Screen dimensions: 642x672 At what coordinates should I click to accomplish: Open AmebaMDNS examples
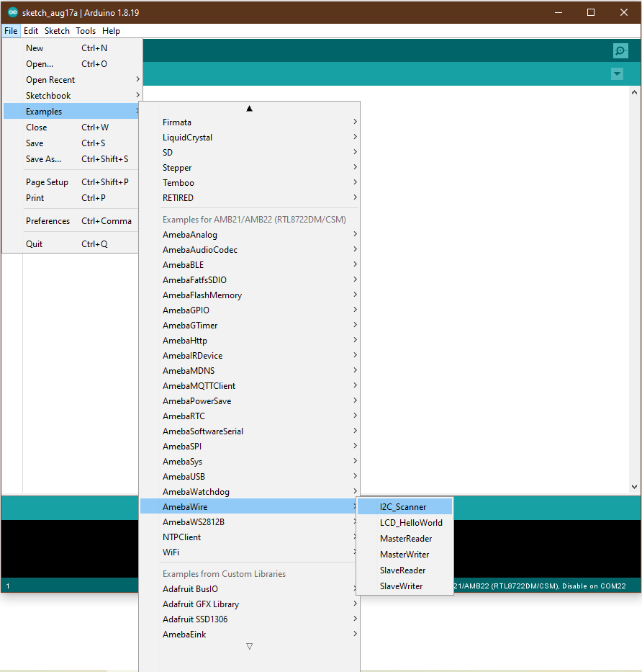click(250, 371)
